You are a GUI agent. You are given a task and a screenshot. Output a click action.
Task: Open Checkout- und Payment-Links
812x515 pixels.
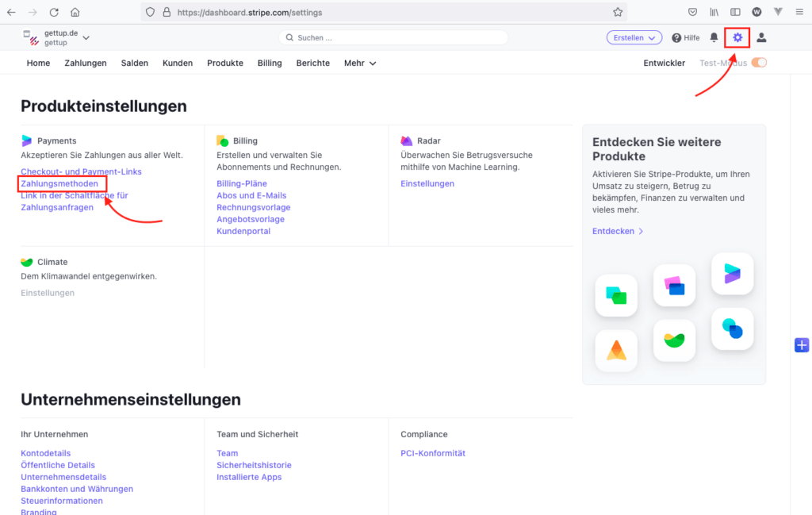click(x=81, y=171)
